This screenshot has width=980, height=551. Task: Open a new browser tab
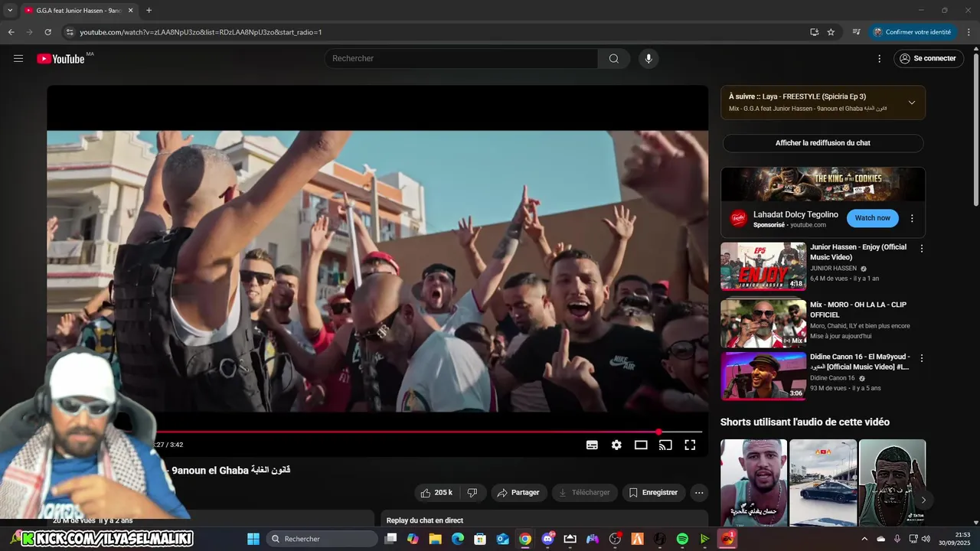[149, 11]
